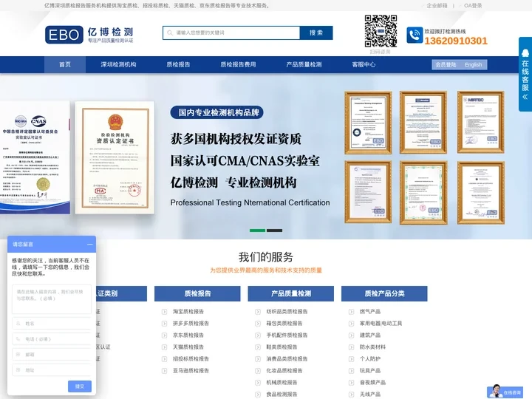The height and width of the screenshot is (399, 532).
Task: Click arrow icon beside 家用电器|电动工具
Action: click(x=352, y=324)
